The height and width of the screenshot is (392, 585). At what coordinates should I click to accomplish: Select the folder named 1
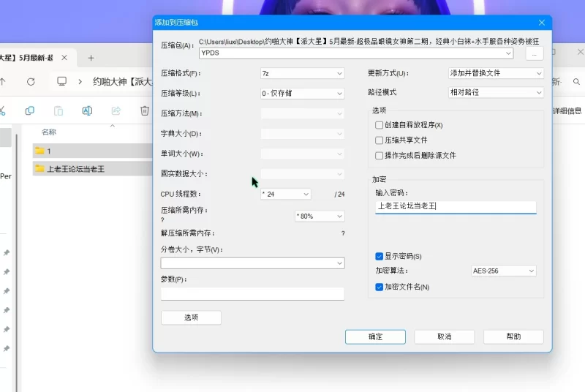(x=93, y=151)
